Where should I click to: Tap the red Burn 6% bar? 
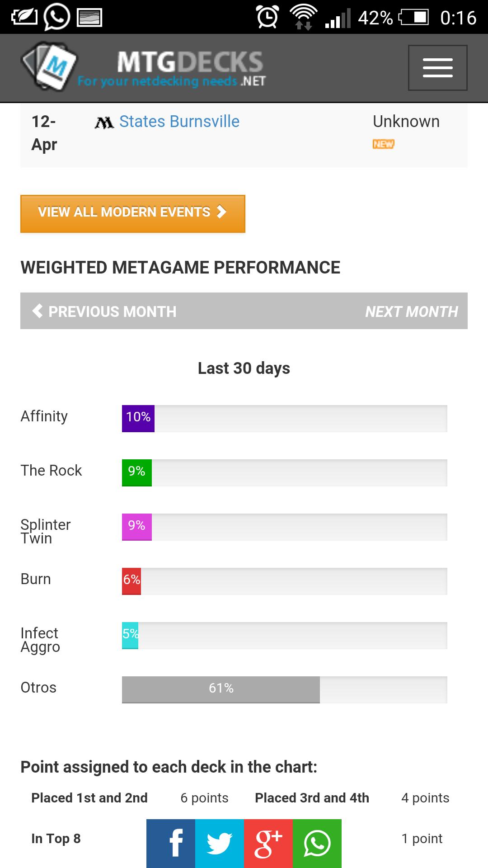pyautogui.click(x=131, y=581)
